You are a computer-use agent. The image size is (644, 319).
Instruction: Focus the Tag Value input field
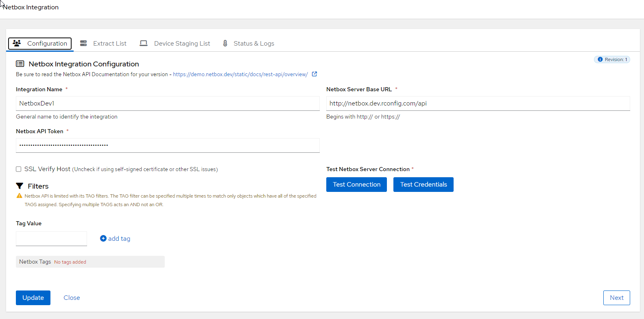[51, 239]
